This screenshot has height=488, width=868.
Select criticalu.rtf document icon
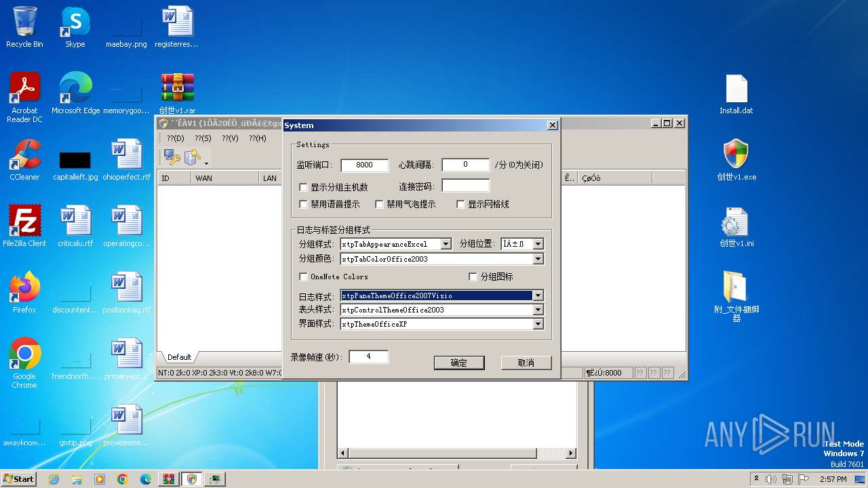click(75, 226)
